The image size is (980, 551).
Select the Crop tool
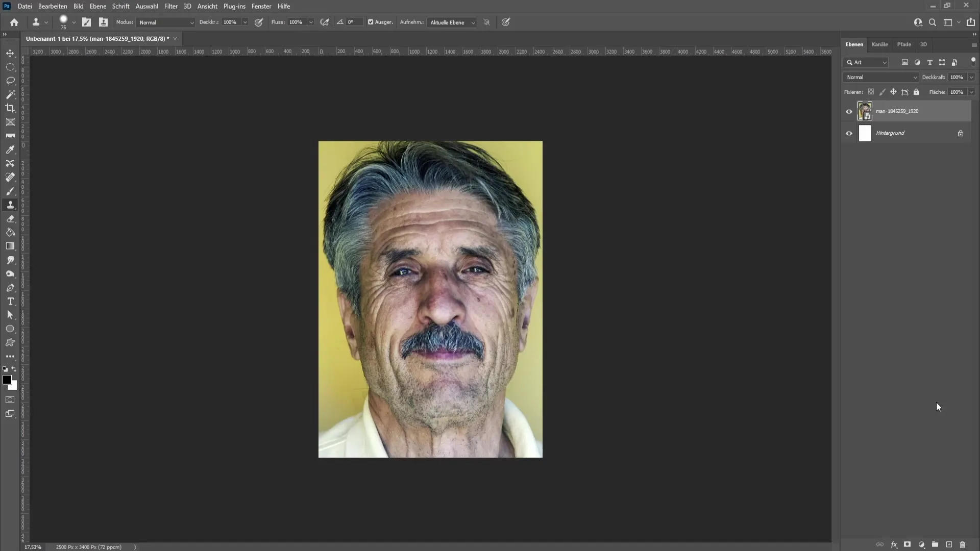10,108
